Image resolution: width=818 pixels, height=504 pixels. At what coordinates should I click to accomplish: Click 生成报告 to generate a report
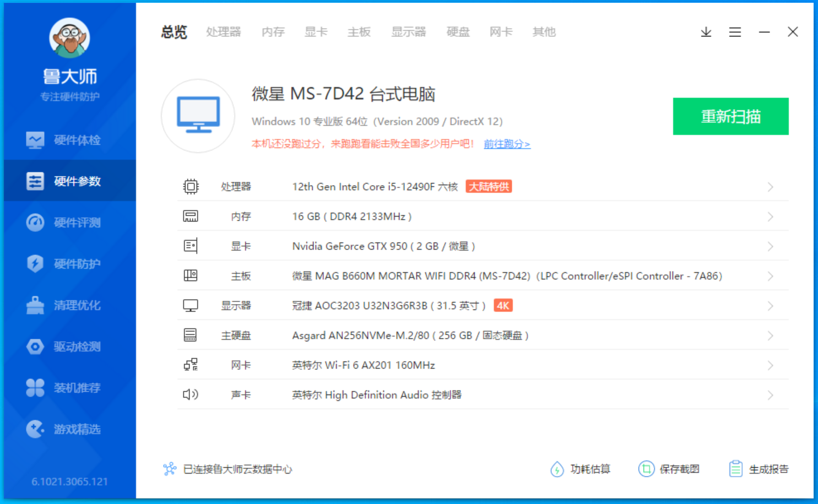pos(759,469)
